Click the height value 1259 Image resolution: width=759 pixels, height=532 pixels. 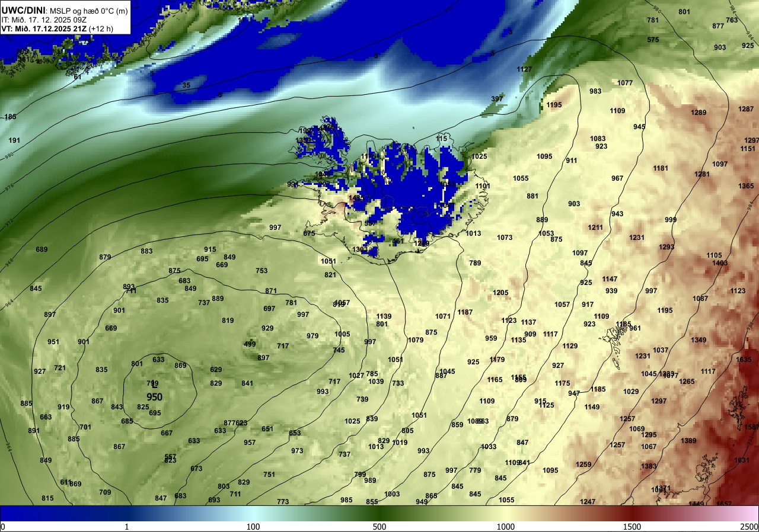click(583, 464)
